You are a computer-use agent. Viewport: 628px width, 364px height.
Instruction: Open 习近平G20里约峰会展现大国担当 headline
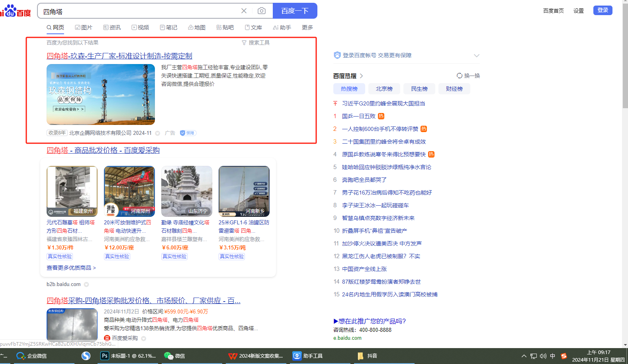click(x=383, y=103)
